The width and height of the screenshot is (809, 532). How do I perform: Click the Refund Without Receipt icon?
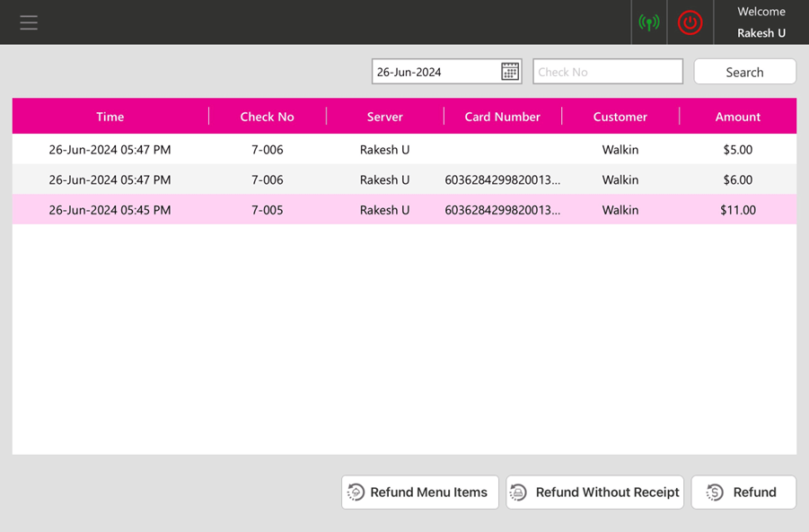(518, 492)
